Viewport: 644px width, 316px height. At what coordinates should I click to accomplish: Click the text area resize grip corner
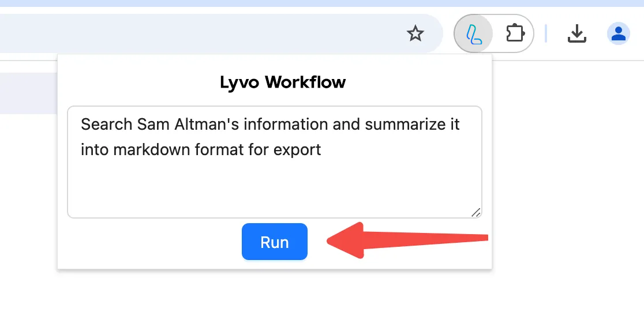(x=475, y=212)
